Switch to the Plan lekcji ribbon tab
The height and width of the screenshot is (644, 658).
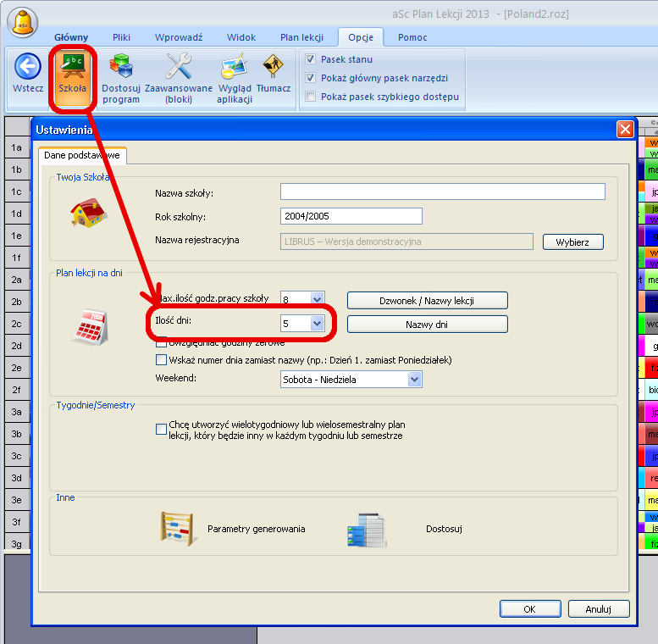(301, 37)
